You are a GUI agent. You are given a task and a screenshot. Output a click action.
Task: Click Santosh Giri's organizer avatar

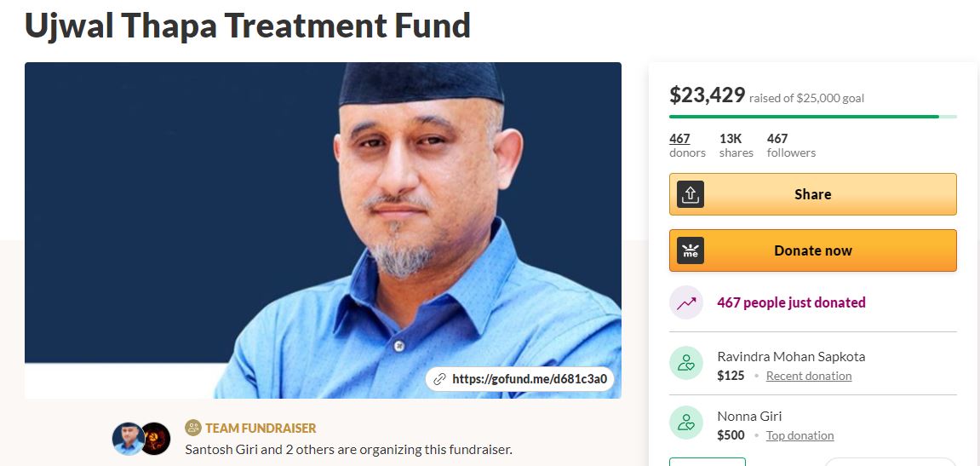[128, 439]
